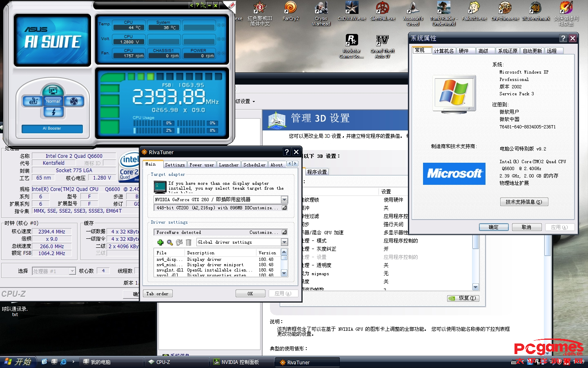This screenshot has height=368, width=588.
Task: Switch to the Power user tab in RivaTuner
Action: click(x=202, y=165)
